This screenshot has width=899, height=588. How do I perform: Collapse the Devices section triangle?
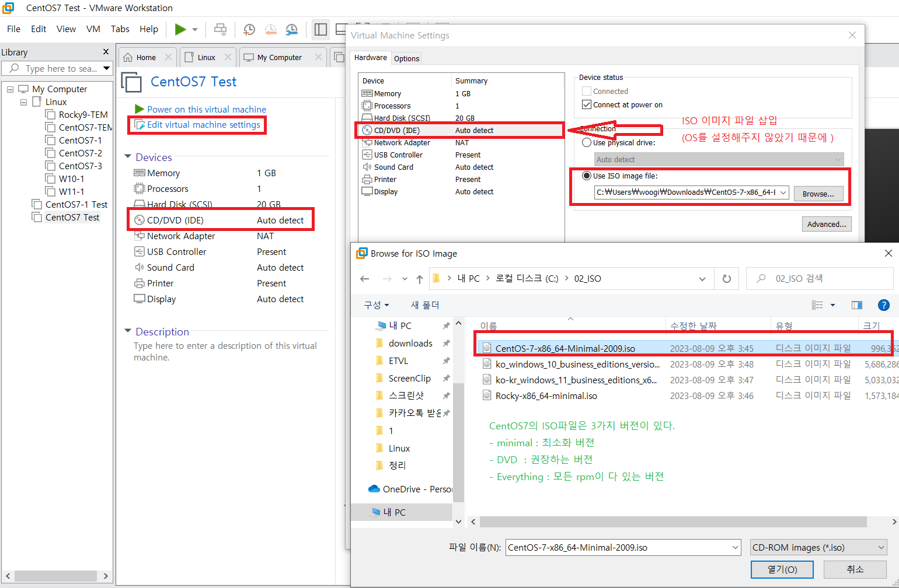[x=128, y=157]
